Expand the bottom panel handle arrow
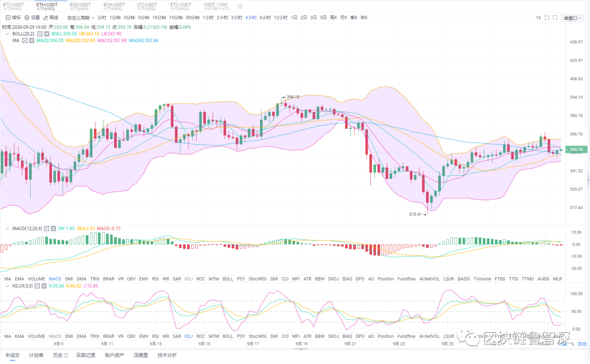Image resolution: width=590 pixels, height=364 pixels. 301,349
